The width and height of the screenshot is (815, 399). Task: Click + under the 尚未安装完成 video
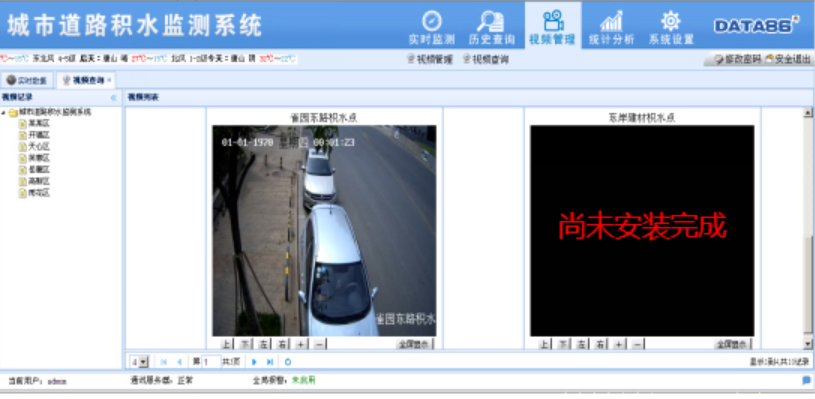click(618, 344)
